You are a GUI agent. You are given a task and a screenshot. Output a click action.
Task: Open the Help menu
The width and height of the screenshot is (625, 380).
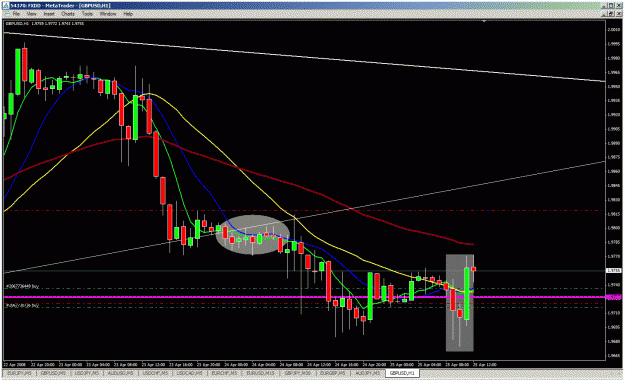[128, 14]
